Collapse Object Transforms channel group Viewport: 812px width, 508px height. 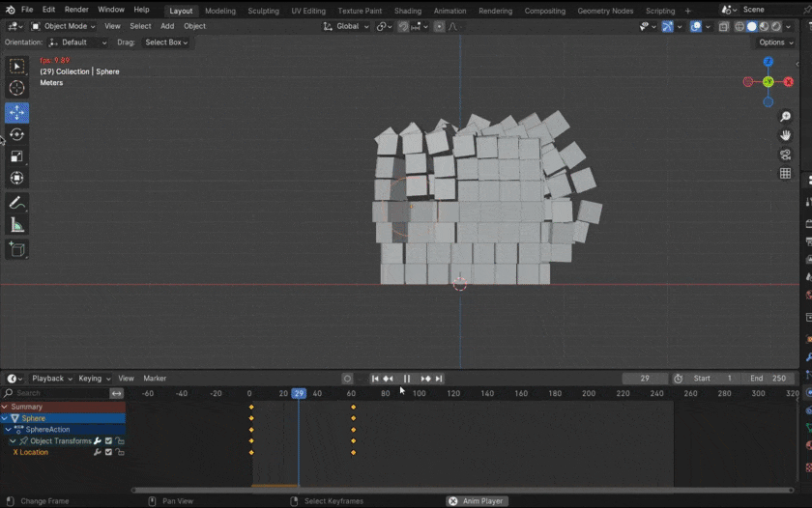tap(13, 441)
